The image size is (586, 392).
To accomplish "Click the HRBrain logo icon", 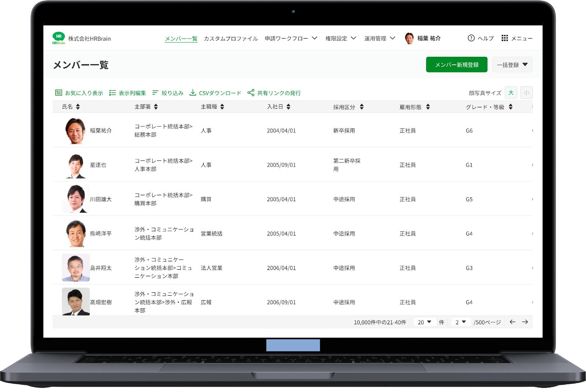I will click(x=59, y=38).
